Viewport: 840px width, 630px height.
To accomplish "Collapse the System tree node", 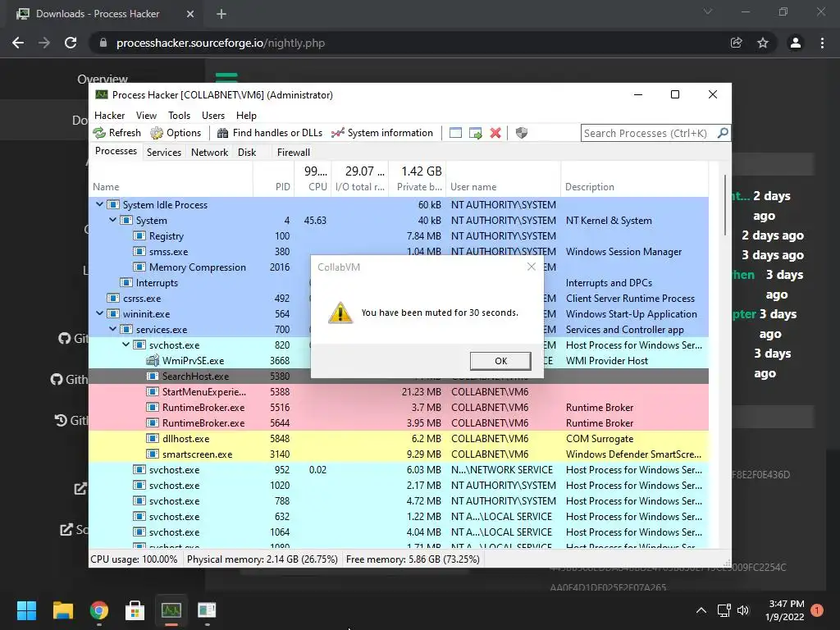I will (x=112, y=220).
